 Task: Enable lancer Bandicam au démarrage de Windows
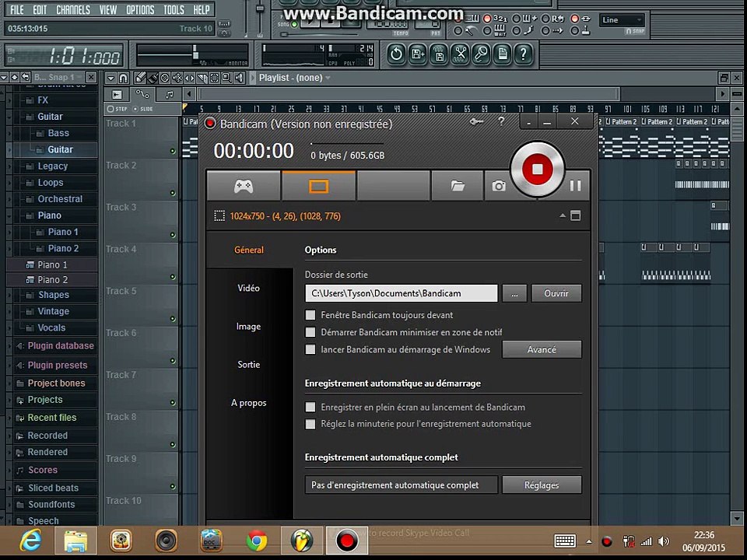[x=310, y=349]
